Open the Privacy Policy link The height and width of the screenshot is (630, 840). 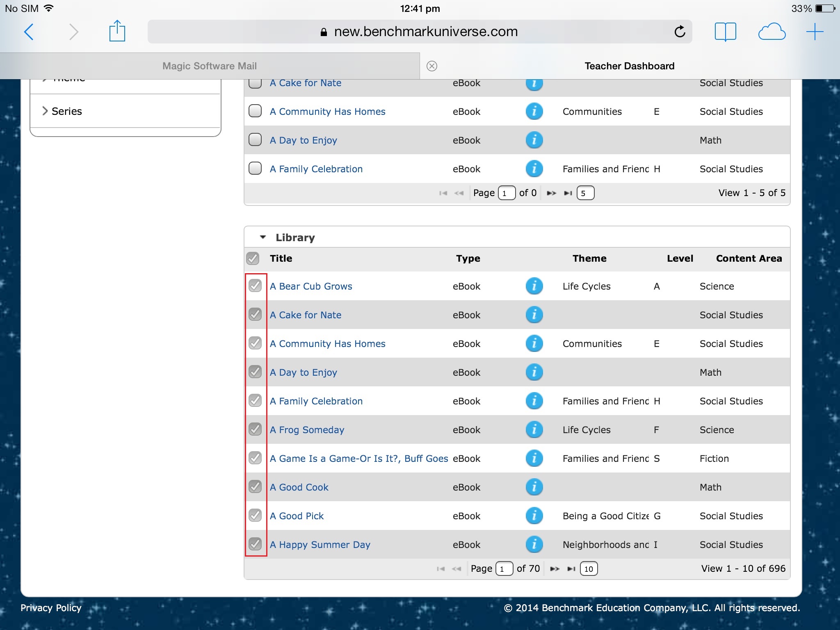(x=51, y=608)
